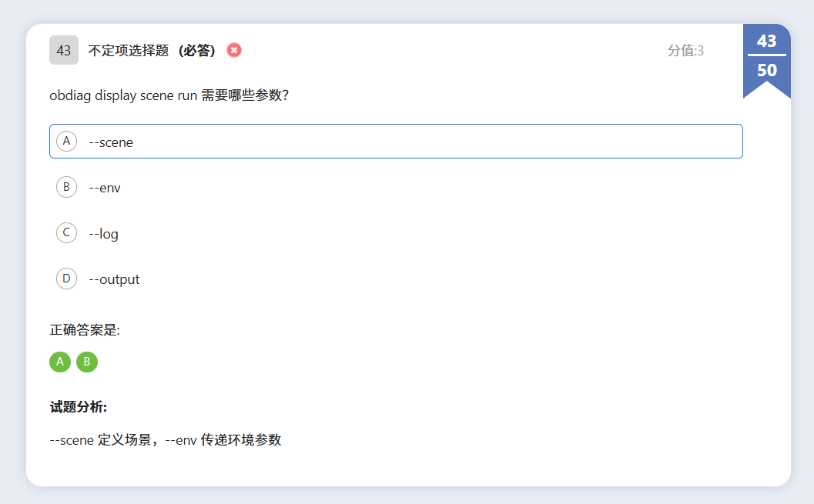Viewport: 814px width, 504px height.
Task: Click the total 50 in blue ribbon
Action: pos(766,70)
